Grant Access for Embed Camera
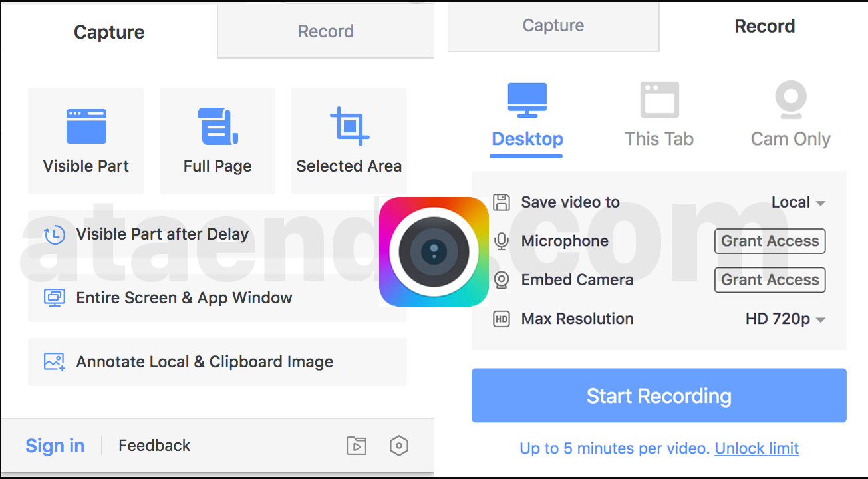Viewport: 868px width, 479px height. [770, 280]
